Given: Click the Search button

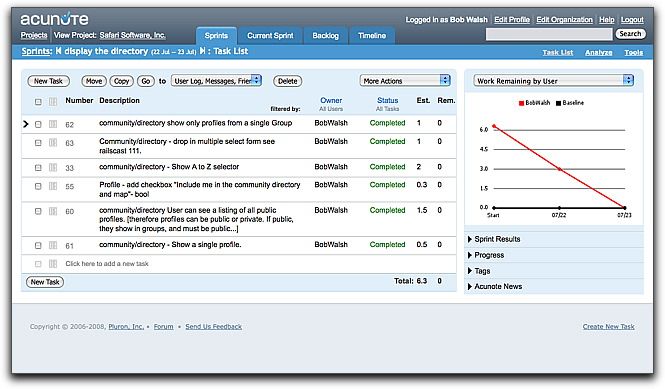Looking at the screenshot, I should (x=630, y=34).
